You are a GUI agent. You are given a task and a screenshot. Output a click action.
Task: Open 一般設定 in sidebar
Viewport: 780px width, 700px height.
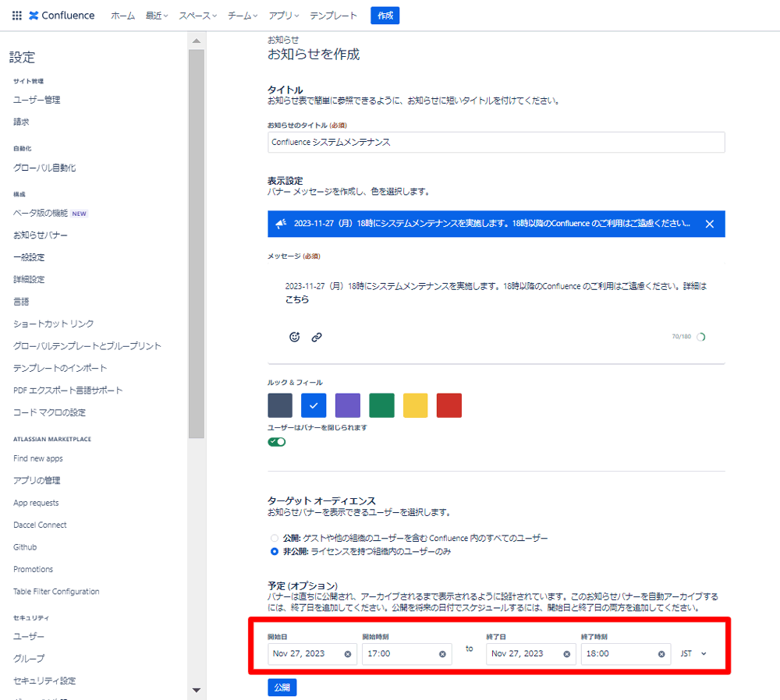(29, 257)
